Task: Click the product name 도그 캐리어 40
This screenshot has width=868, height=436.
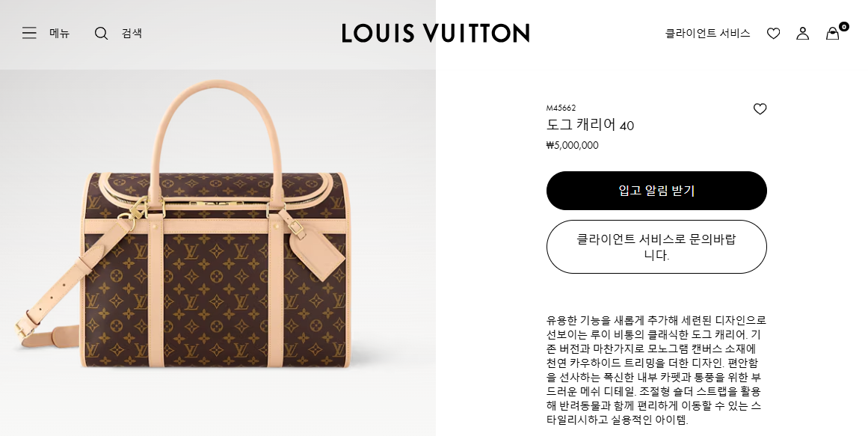Action: 590,125
